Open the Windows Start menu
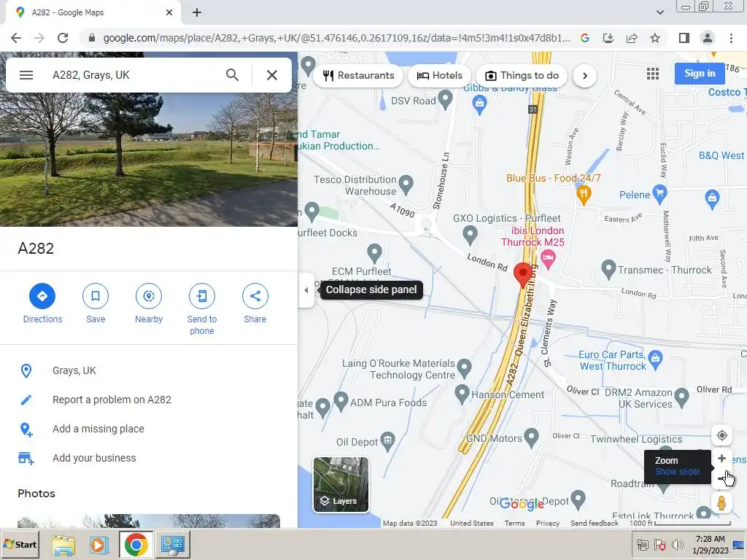Viewport: 747px width, 560px height. click(x=20, y=544)
